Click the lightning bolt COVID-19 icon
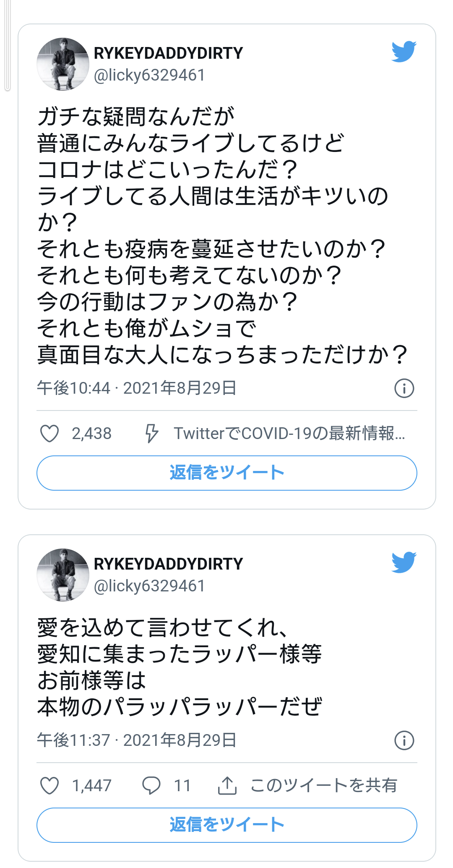This screenshot has width=453, height=868. pos(151,434)
